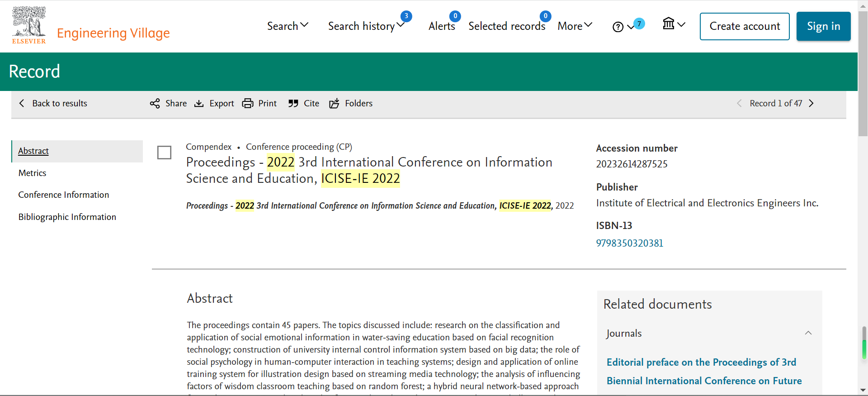
Task: Select the Metrics sidebar tab
Action: click(32, 173)
